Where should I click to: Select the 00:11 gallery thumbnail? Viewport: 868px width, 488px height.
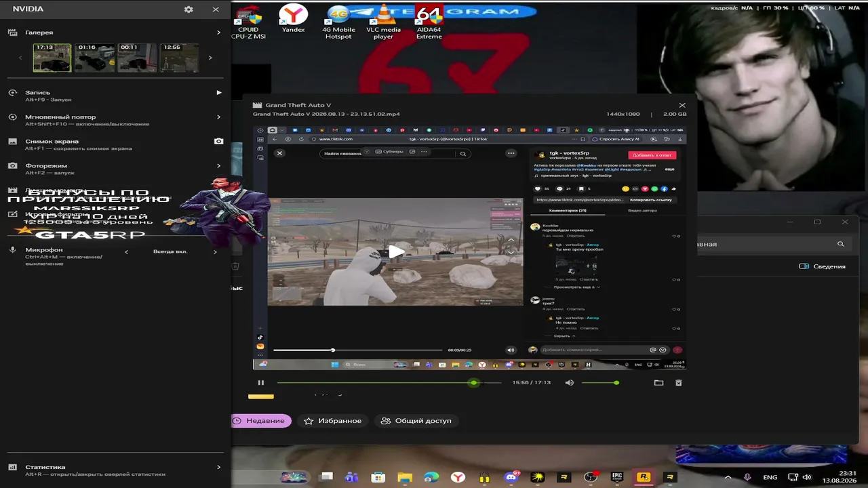tap(137, 58)
